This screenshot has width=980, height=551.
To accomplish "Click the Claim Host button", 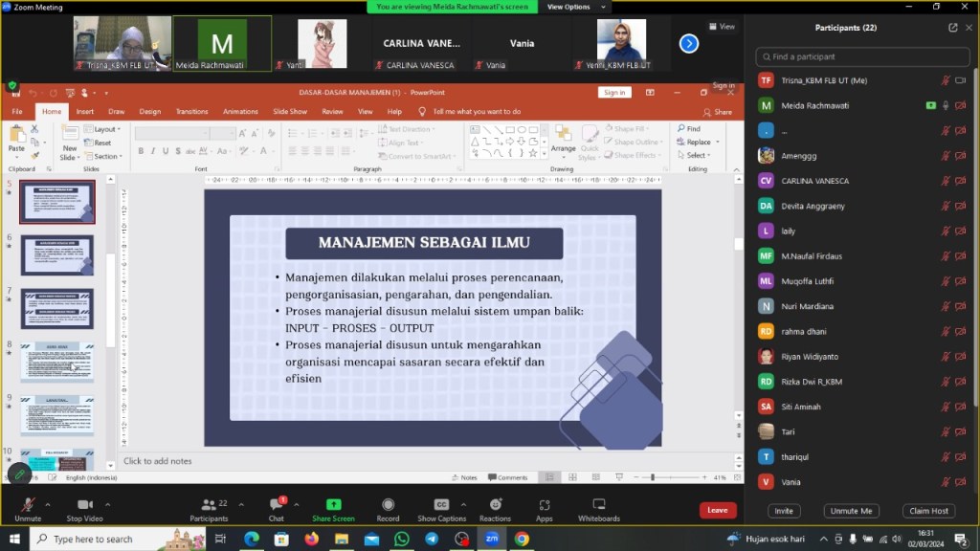I will coord(928,511).
